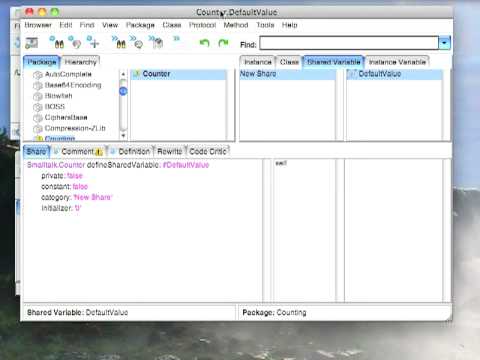Open the Protocol menu

pyautogui.click(x=202, y=25)
